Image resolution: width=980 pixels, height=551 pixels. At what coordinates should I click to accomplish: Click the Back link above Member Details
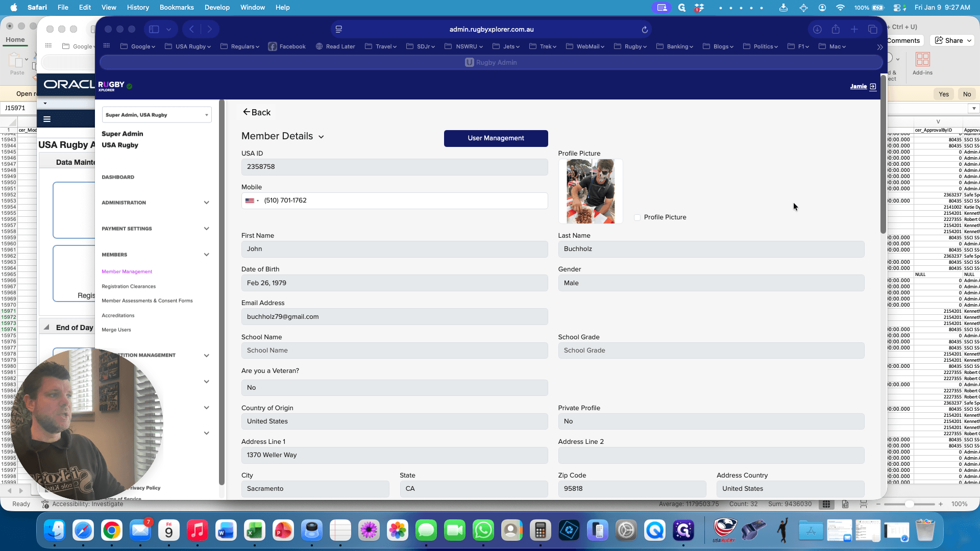tap(257, 112)
